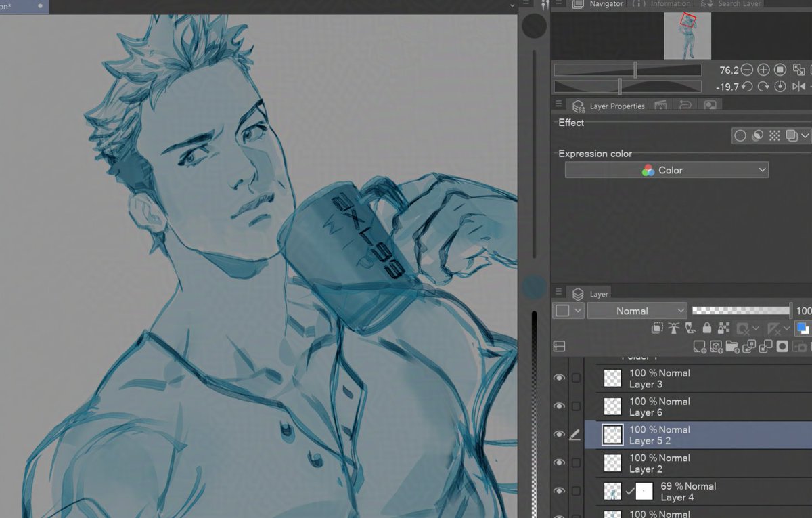This screenshot has width=812, height=518.
Task: Rotate canvas left in Navigator
Action: pyautogui.click(x=747, y=87)
